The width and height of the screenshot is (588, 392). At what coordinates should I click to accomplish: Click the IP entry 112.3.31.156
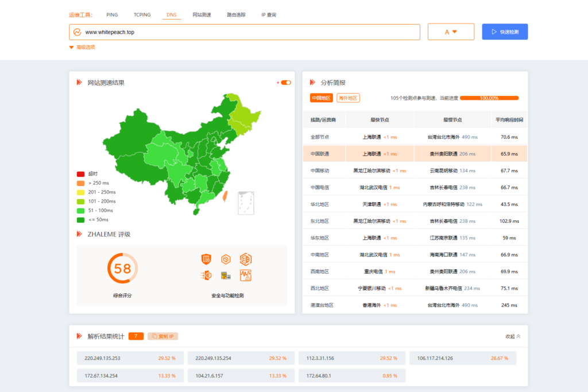tap(352, 358)
